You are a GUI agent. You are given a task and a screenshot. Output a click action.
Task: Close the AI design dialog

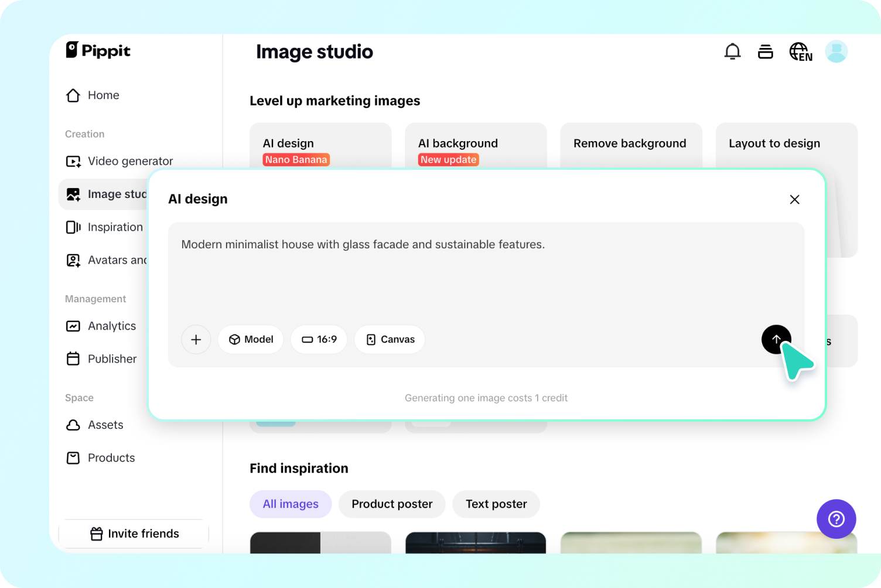pos(794,200)
